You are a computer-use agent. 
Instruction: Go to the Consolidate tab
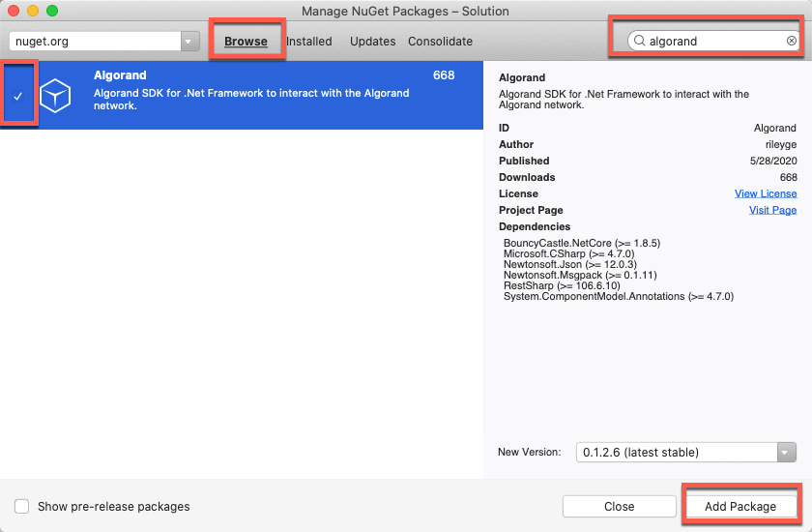pos(440,42)
